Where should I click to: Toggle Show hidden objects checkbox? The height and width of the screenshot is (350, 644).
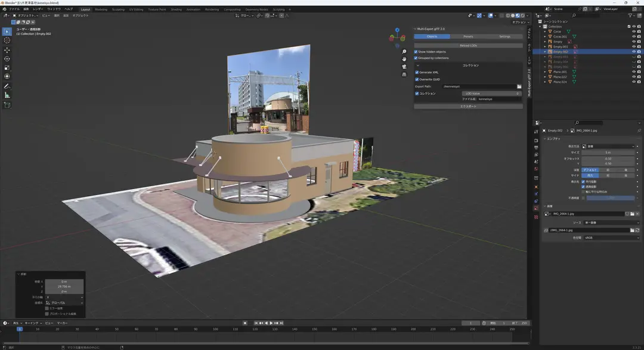click(x=416, y=52)
